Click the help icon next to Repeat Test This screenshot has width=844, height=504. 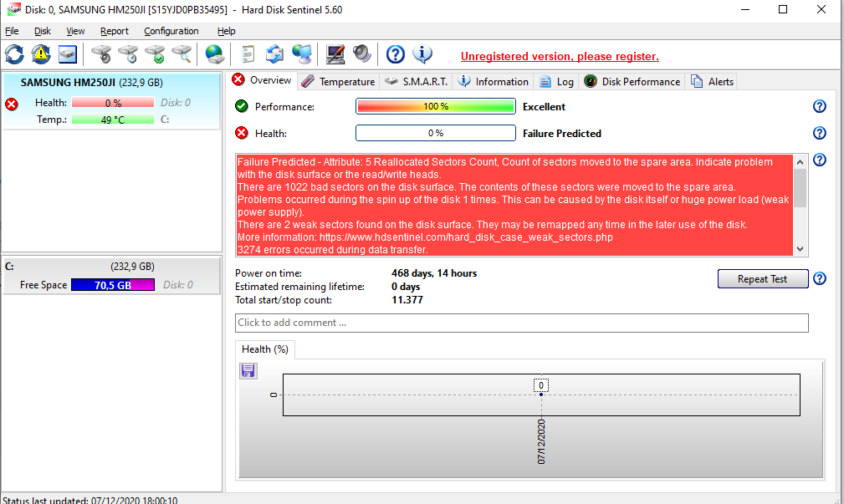819,278
